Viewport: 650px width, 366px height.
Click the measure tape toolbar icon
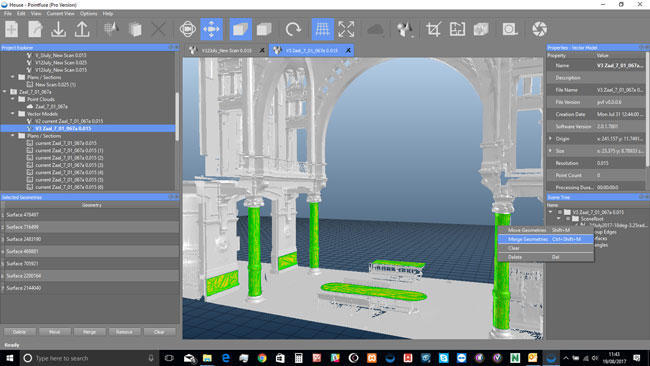(x=510, y=29)
